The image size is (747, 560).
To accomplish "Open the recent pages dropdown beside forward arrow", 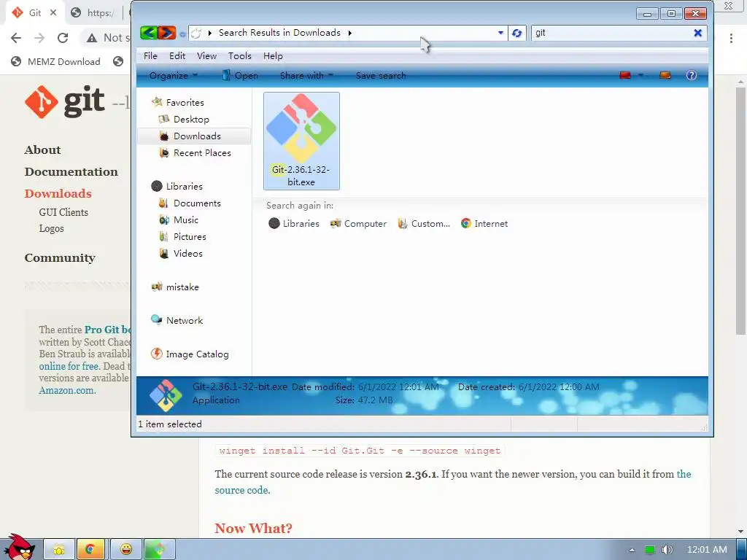I will point(182,34).
